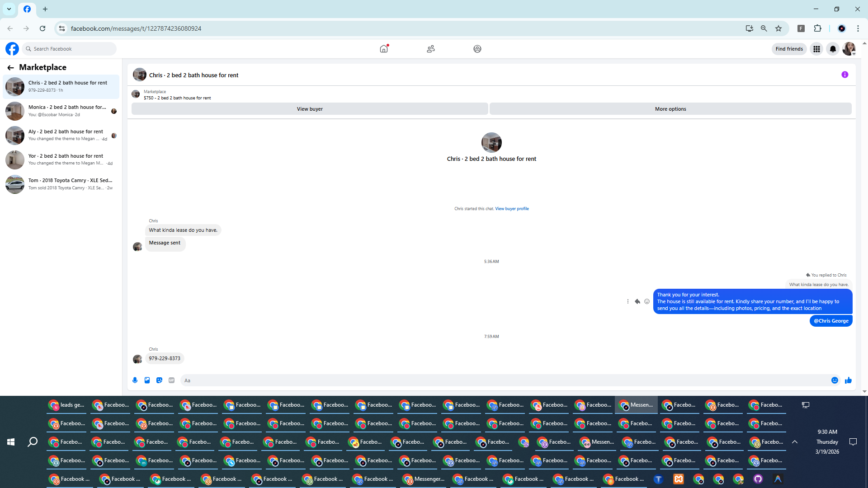Expand account menu from profile picture

click(849, 49)
